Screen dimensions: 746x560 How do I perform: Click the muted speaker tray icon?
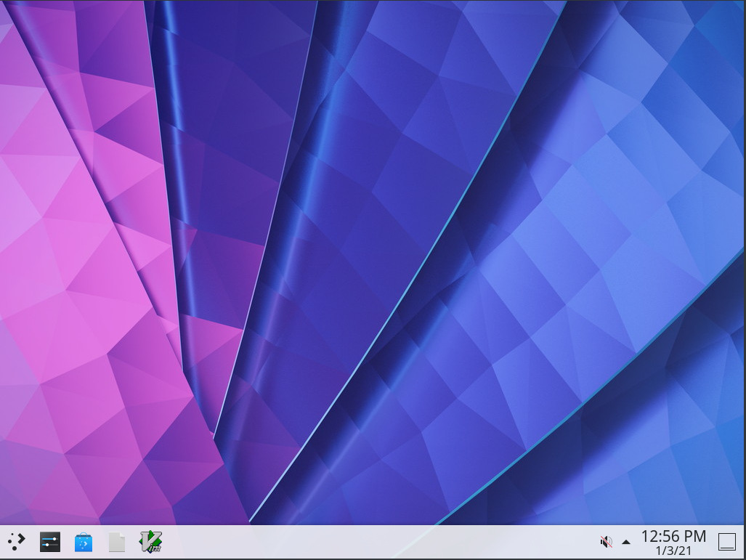click(x=607, y=540)
